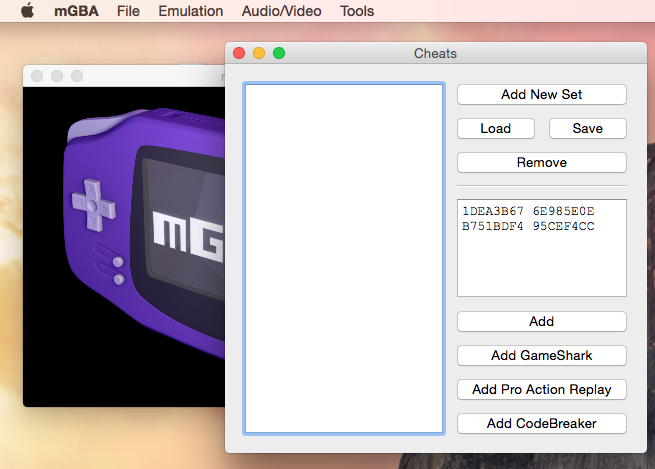Viewport: 655px width, 469px height.
Task: Click the Add button below code box
Action: 542,322
